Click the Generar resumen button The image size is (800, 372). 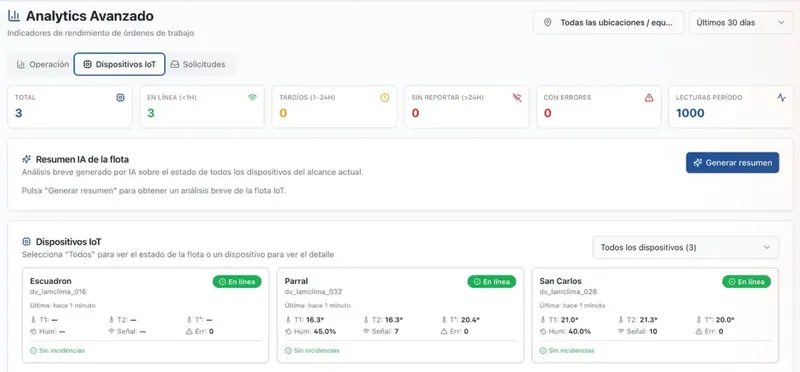732,163
